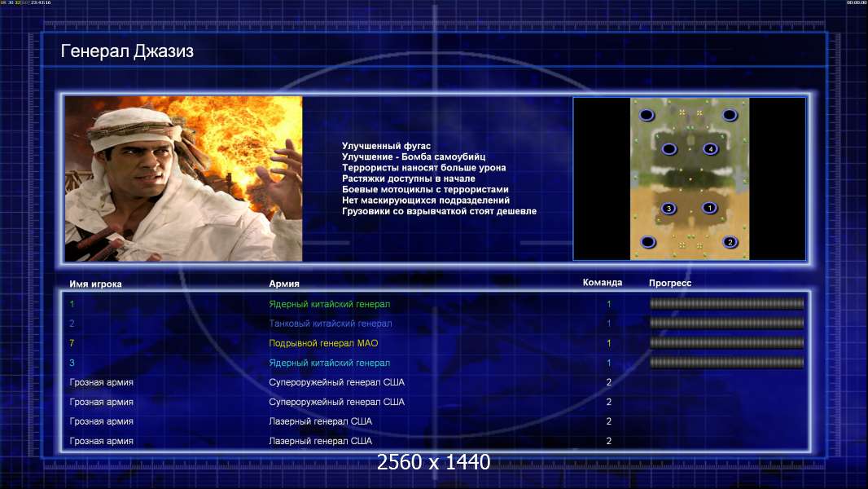Select unnumbered start marker left of marker 4
868x489 pixels.
pyautogui.click(x=669, y=149)
